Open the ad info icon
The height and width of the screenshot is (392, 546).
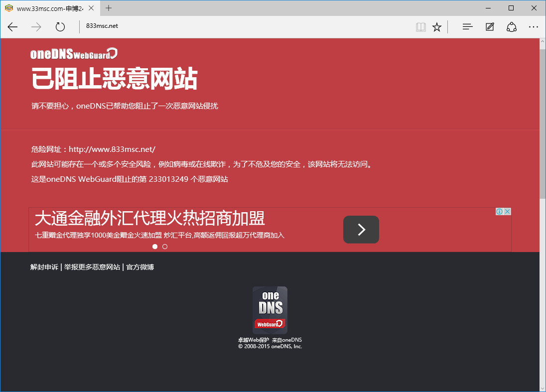tap(499, 211)
